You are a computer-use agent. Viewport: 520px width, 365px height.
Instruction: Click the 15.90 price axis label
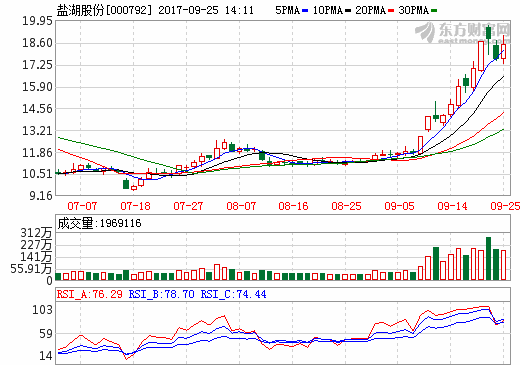pyautogui.click(x=37, y=87)
